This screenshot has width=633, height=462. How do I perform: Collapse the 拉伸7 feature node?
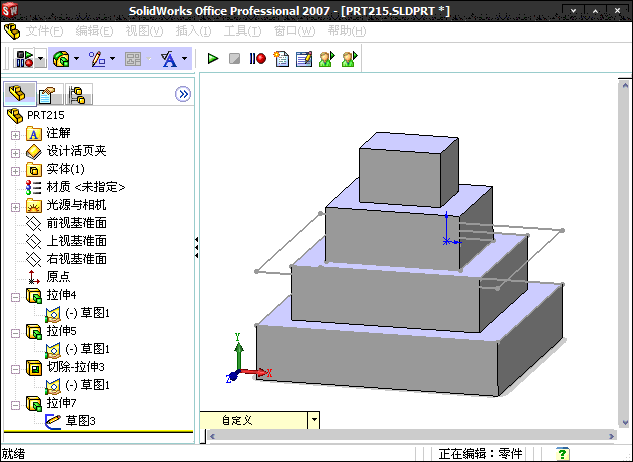pyautogui.click(x=15, y=405)
